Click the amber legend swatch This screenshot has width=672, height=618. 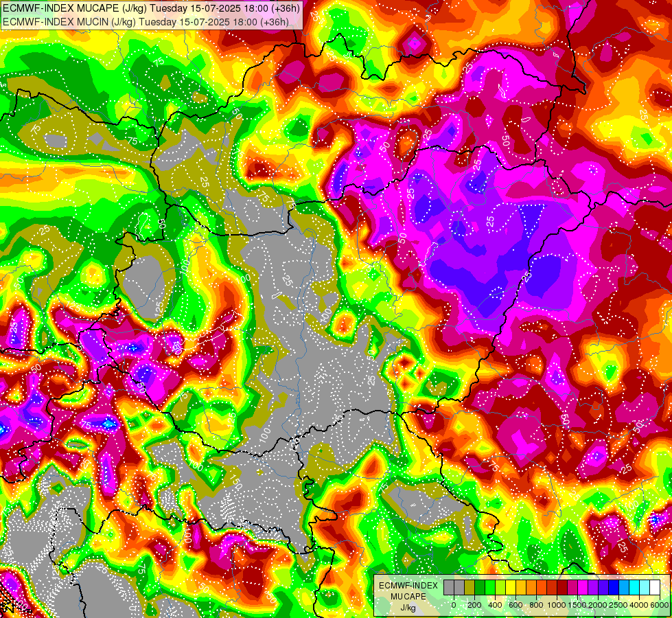(521, 587)
